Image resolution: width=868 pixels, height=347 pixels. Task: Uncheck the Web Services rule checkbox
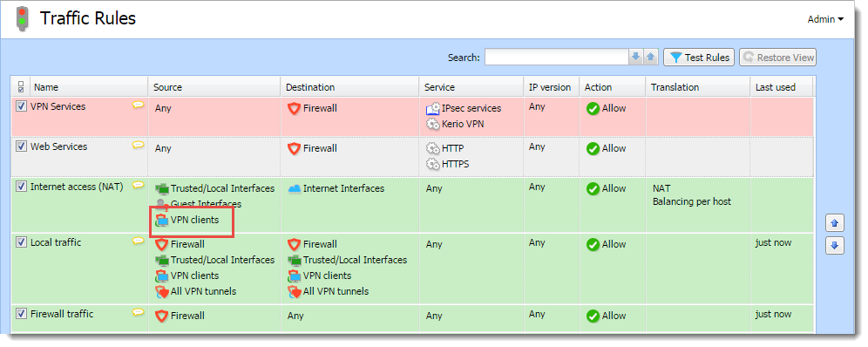point(21,146)
